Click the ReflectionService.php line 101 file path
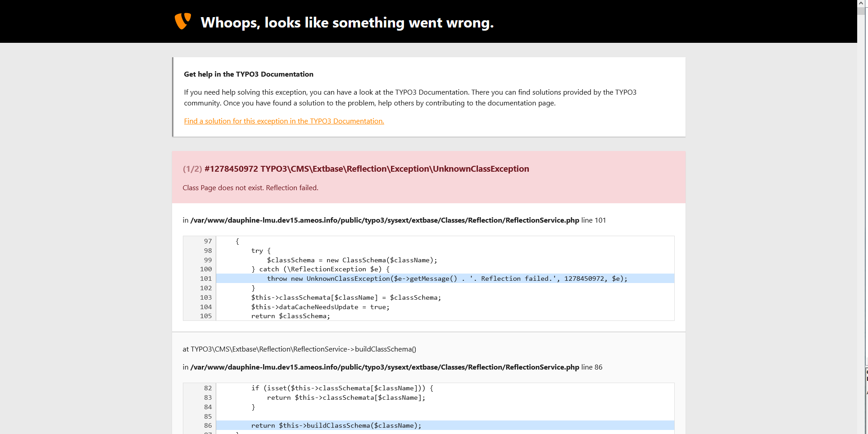Screen dimensions: 868x434 (x=385, y=220)
